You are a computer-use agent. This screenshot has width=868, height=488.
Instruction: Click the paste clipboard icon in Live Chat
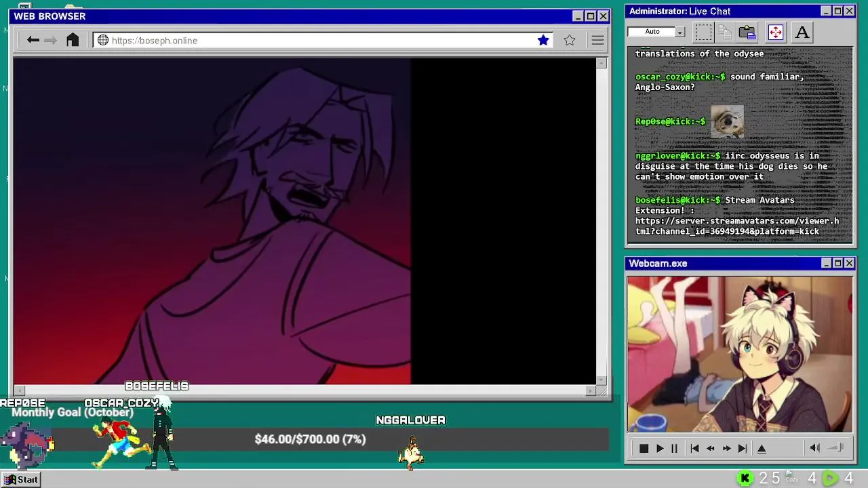pyautogui.click(x=747, y=32)
